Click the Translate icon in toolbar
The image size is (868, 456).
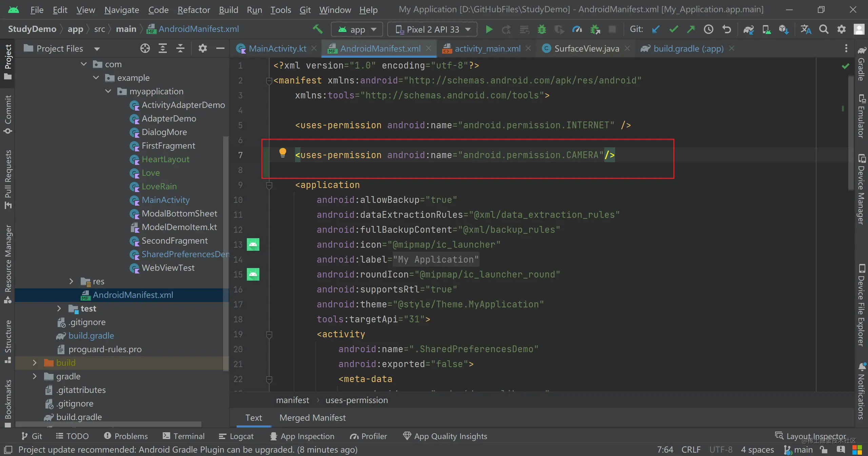(x=806, y=30)
